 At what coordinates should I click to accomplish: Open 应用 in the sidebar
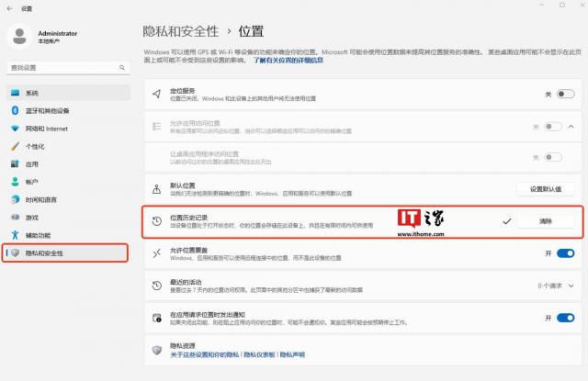pos(32,163)
